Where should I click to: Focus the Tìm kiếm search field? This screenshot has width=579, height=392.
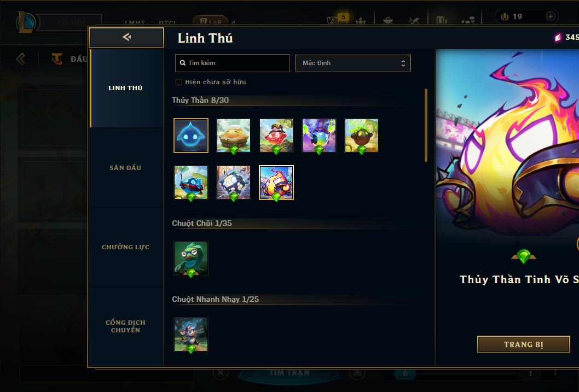(x=232, y=63)
